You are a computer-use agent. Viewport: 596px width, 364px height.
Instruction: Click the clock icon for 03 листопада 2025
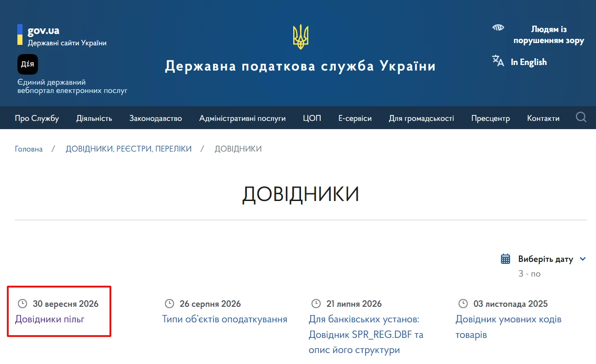click(463, 304)
